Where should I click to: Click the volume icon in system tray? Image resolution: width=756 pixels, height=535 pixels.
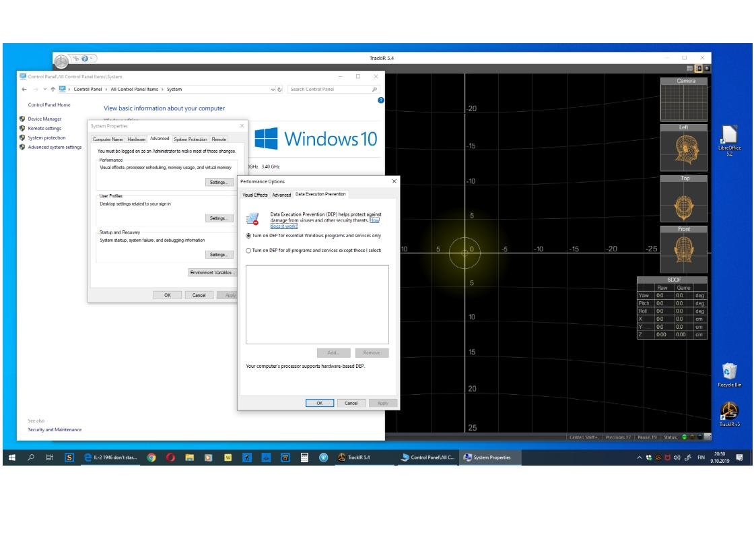tap(677, 458)
